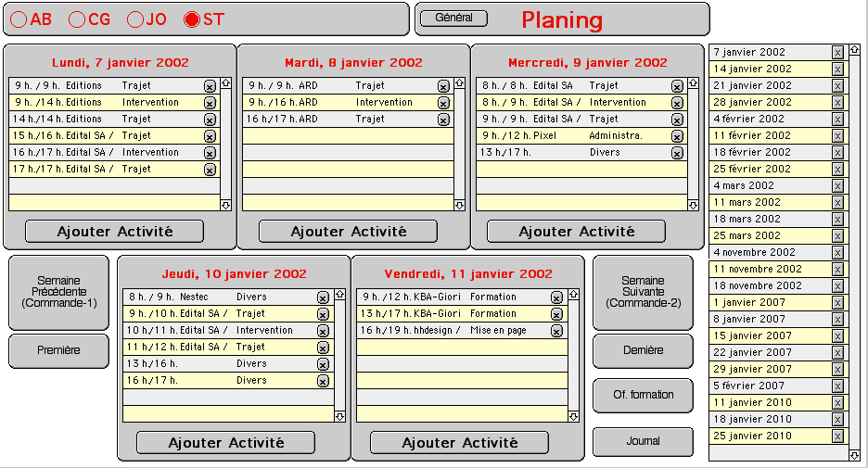868x468 pixels.
Task: Select the CG radio button
Action: coord(76,19)
